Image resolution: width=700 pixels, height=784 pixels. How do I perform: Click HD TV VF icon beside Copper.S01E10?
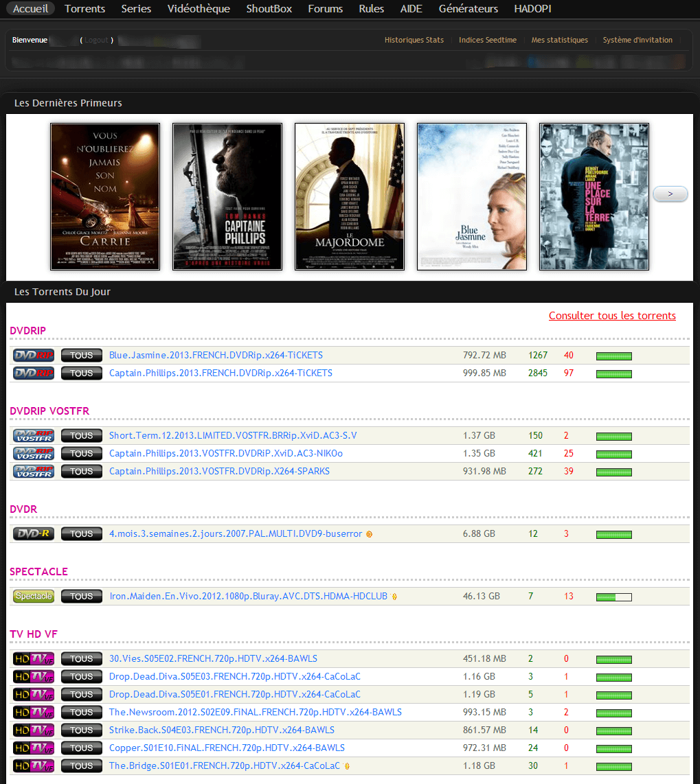pyautogui.click(x=34, y=748)
